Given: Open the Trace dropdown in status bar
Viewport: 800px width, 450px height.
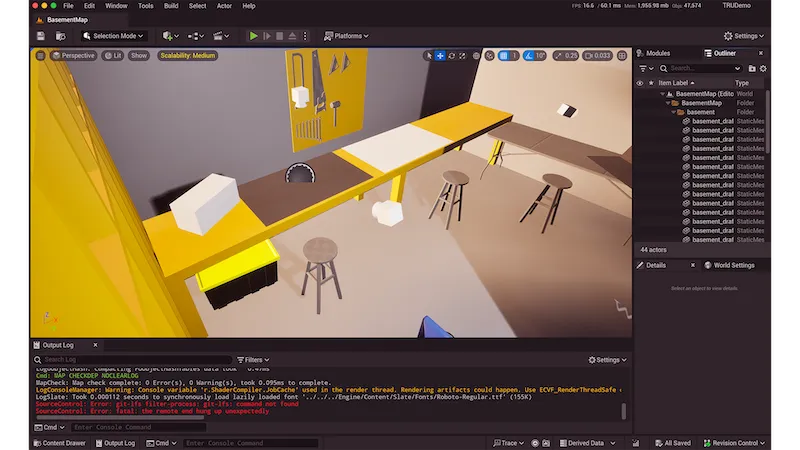Looking at the screenshot, I should 509,443.
